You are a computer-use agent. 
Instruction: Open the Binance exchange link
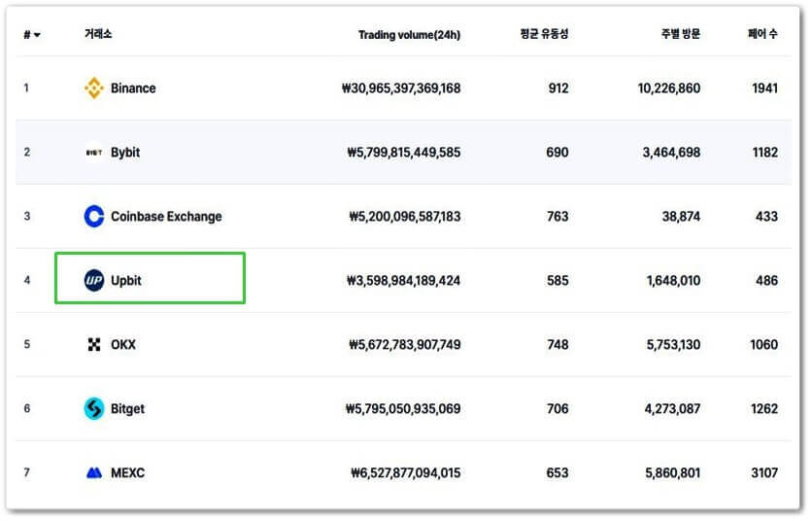click(133, 88)
